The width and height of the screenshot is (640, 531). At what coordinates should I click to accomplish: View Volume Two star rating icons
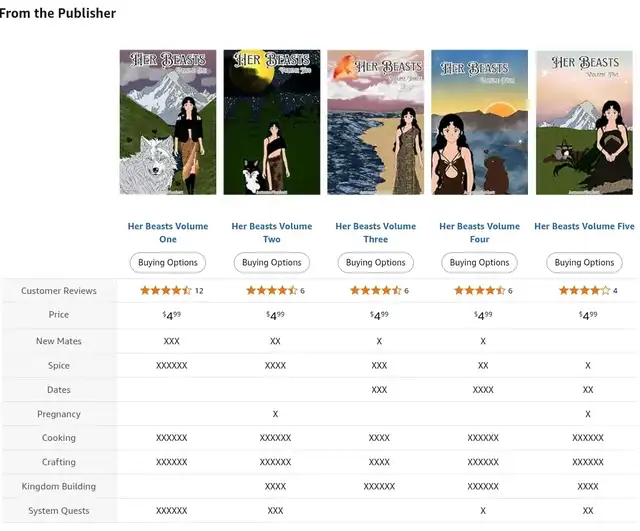point(271,291)
